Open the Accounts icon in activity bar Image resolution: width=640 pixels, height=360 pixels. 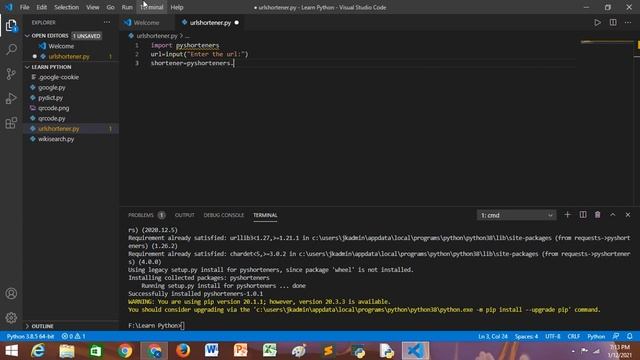click(x=11, y=293)
